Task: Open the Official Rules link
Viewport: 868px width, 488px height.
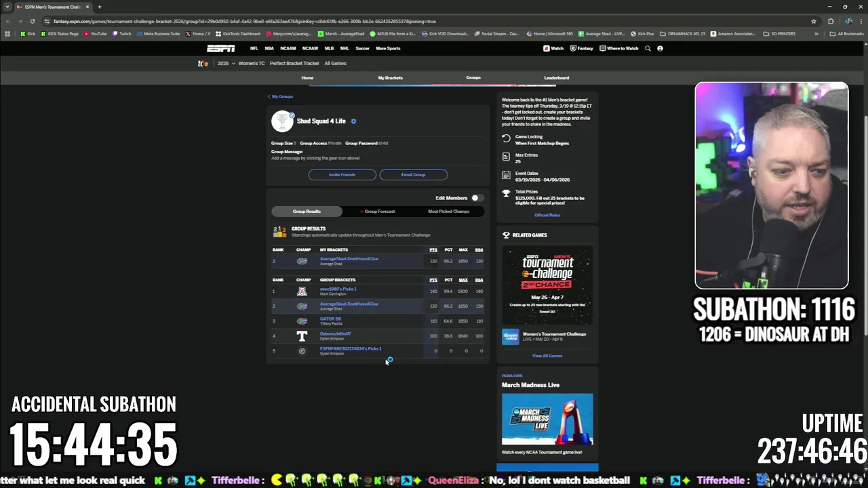Action: coord(547,215)
